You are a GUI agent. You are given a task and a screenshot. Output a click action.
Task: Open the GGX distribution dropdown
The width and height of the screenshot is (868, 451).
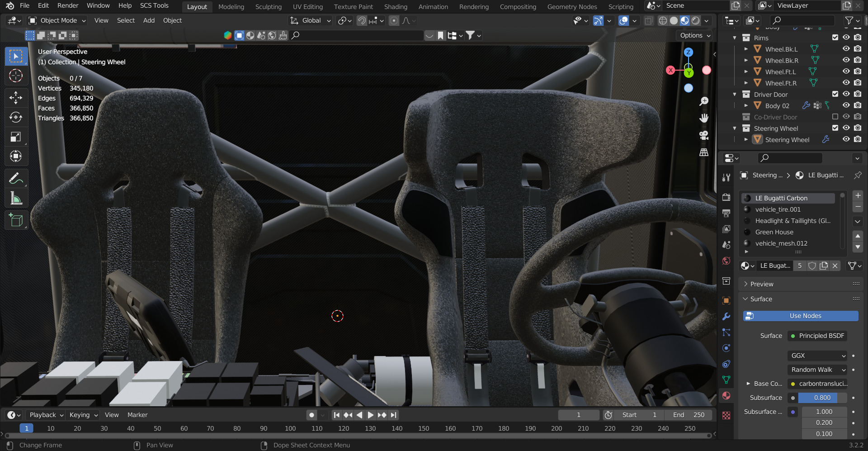(x=817, y=356)
